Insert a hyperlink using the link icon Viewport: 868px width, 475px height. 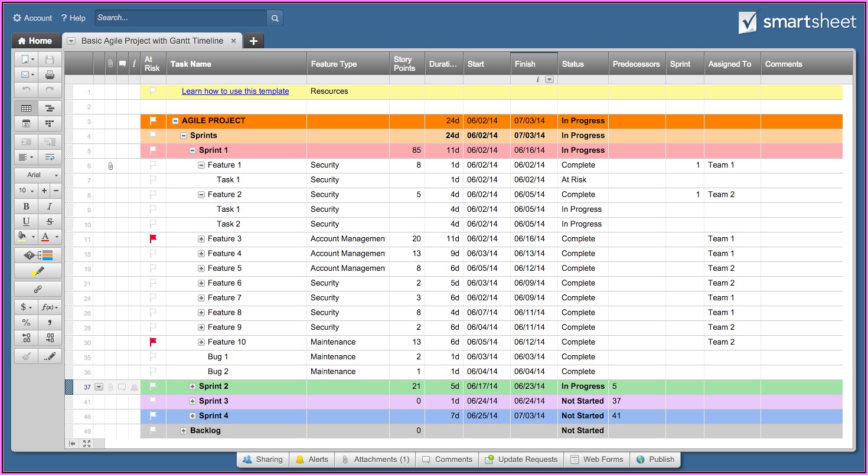click(x=38, y=289)
